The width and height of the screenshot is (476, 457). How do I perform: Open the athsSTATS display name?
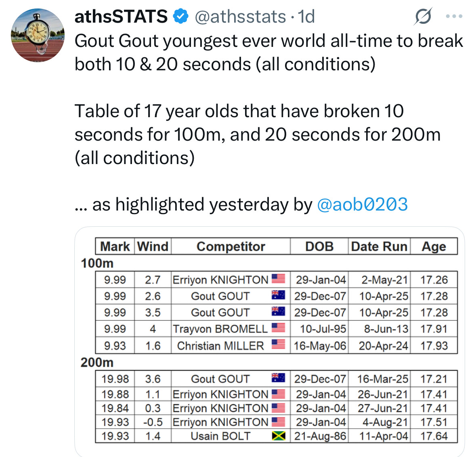coord(121,17)
